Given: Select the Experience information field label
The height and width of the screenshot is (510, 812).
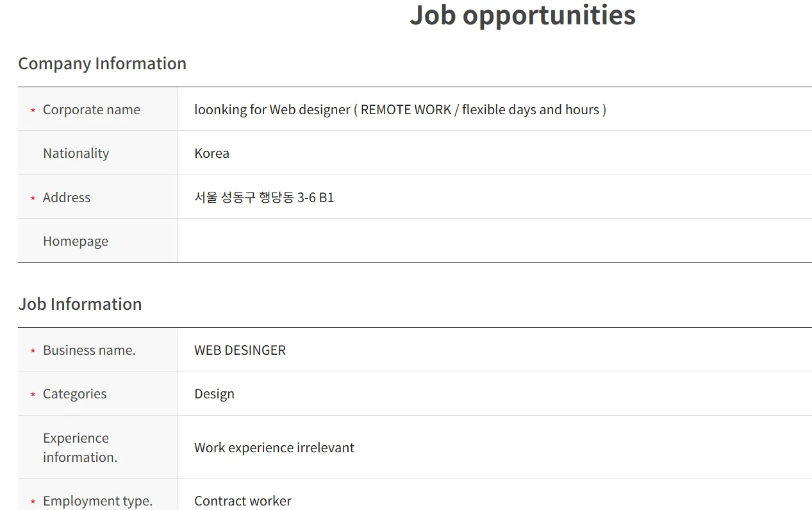Looking at the screenshot, I should coord(79,447).
